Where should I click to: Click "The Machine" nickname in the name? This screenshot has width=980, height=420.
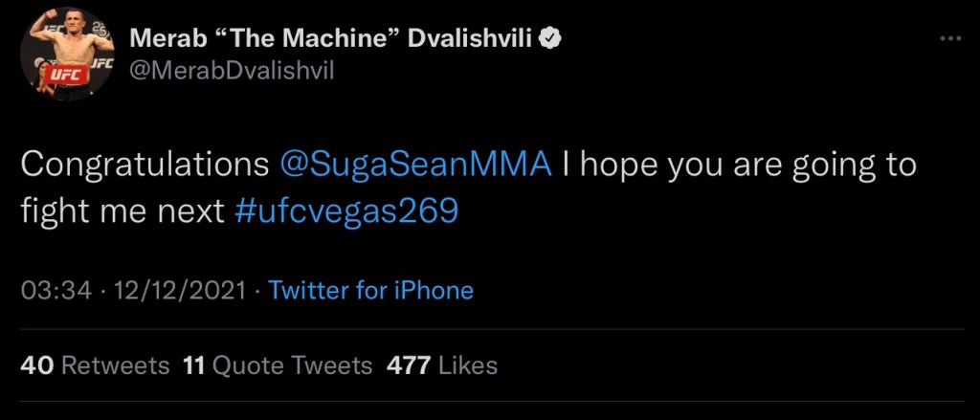305,40
